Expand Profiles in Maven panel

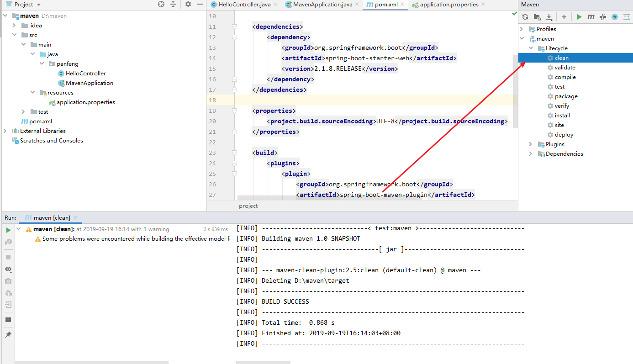(522, 29)
